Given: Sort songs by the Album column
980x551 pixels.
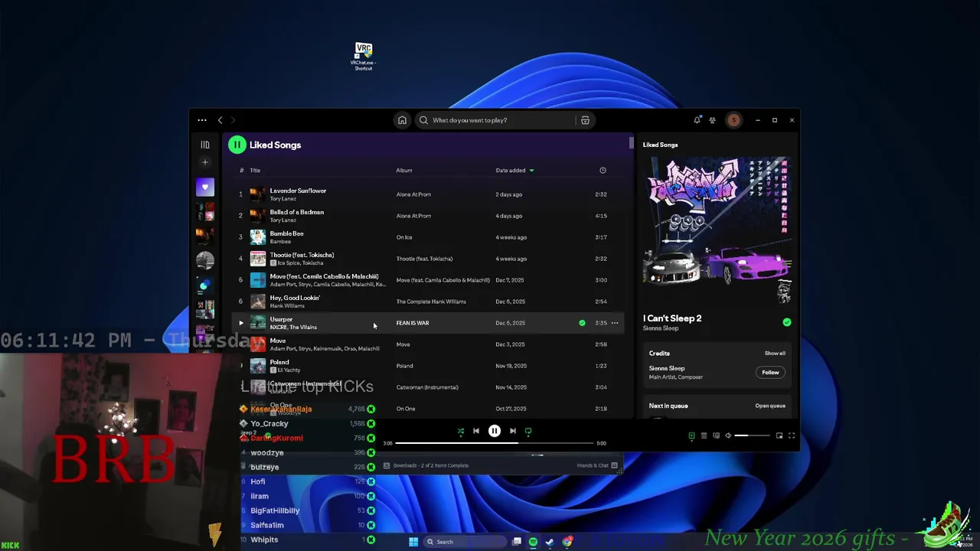Looking at the screenshot, I should pyautogui.click(x=404, y=171).
